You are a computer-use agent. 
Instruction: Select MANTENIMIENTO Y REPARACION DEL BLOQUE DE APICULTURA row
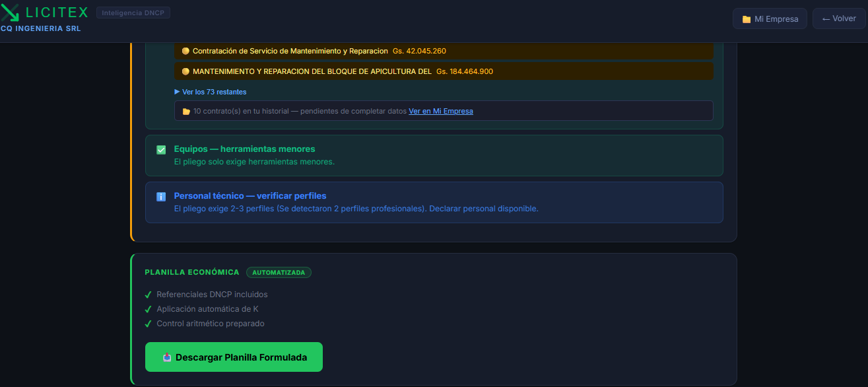click(x=444, y=71)
